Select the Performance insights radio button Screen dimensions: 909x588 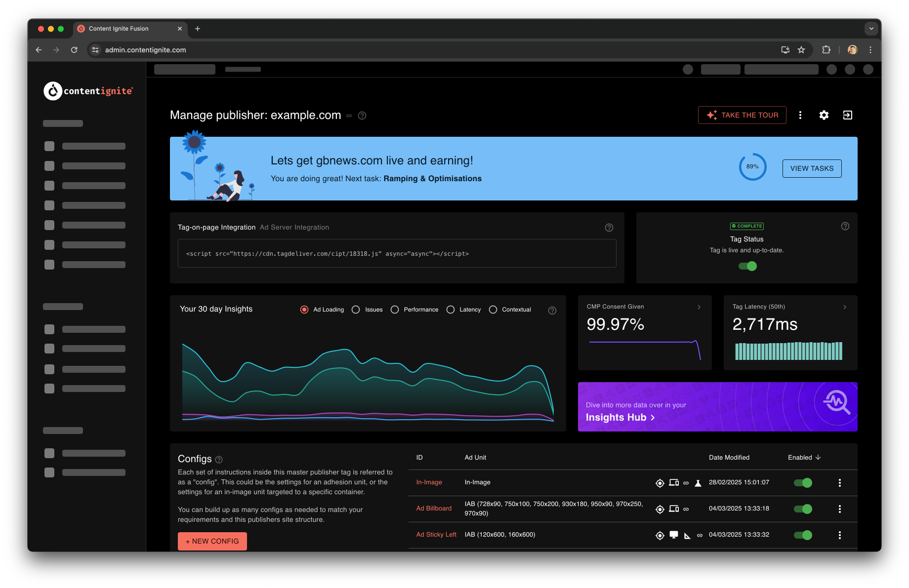tap(395, 310)
